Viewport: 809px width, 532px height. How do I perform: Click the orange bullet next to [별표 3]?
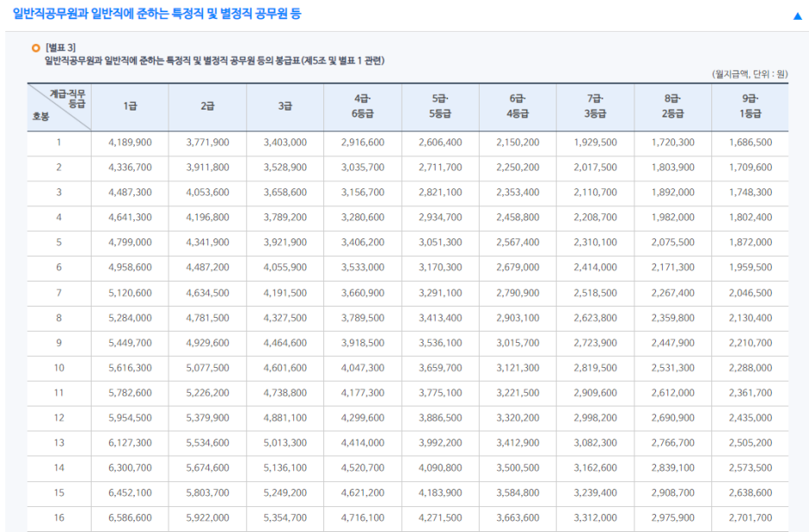(x=35, y=48)
